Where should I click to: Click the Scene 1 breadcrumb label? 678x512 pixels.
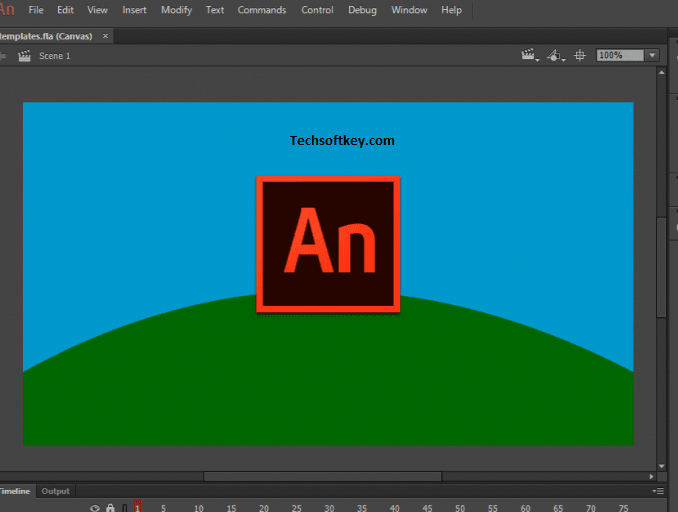[54, 56]
